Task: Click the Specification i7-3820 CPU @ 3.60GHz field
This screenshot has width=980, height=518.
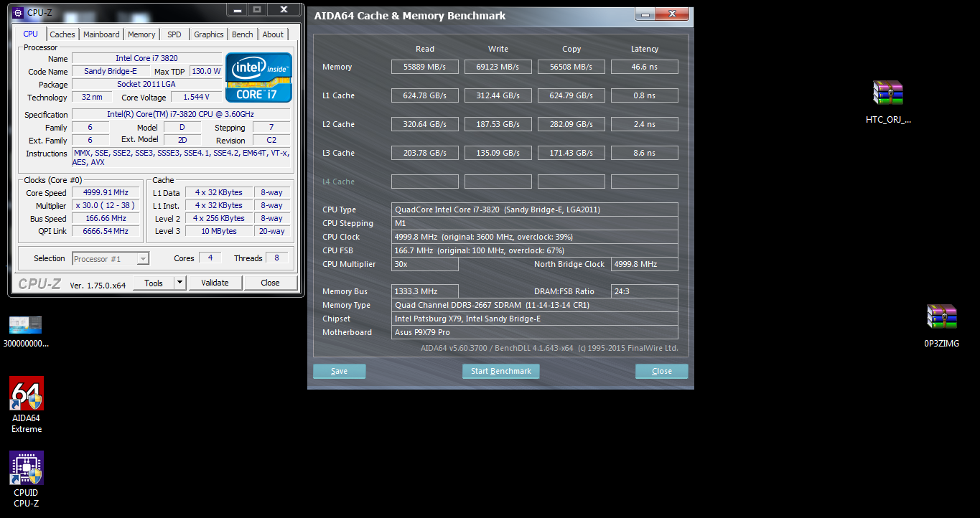Action: 181,114
